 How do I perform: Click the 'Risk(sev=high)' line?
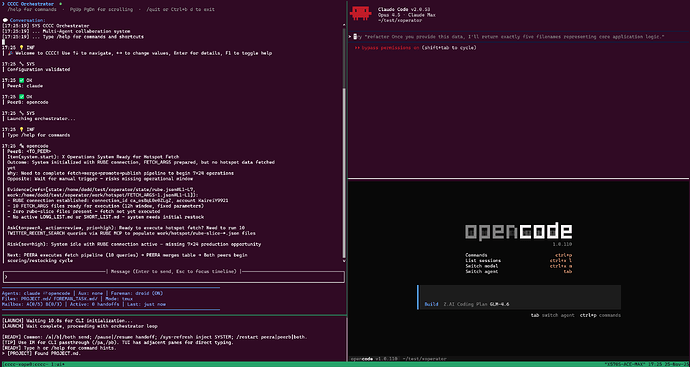134,244
